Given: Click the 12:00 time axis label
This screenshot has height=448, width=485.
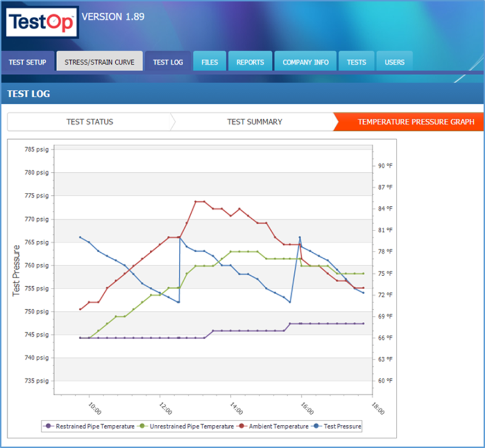Looking at the screenshot, I should coord(166,409).
